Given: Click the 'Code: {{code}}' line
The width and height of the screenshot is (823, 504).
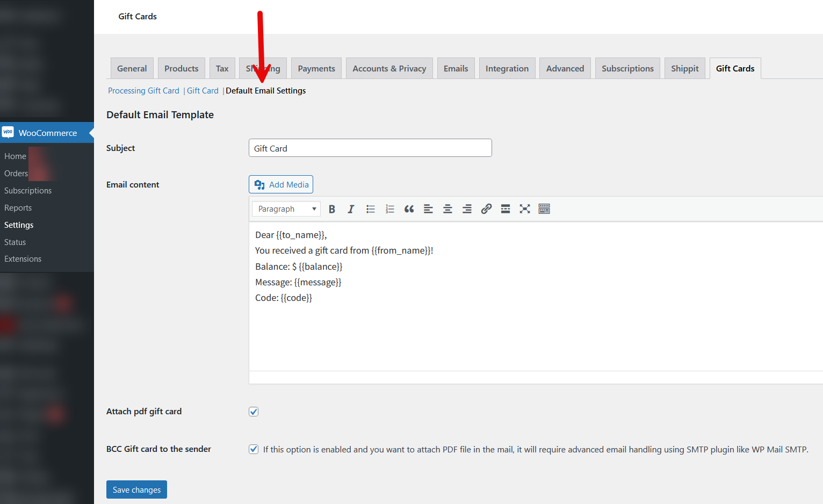Looking at the screenshot, I should tap(284, 298).
